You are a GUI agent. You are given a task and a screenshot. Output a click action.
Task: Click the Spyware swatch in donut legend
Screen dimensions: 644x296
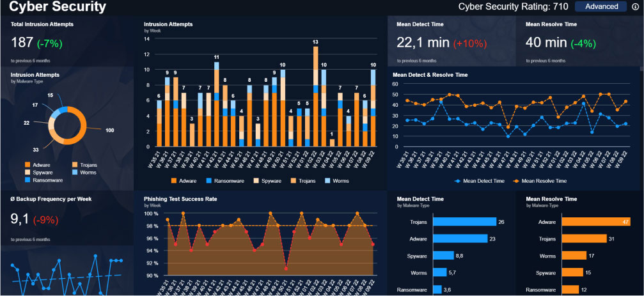(x=27, y=173)
